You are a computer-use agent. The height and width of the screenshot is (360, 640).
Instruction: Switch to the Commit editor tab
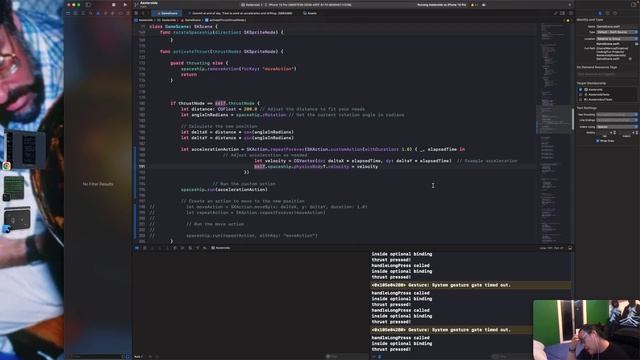click(240, 13)
